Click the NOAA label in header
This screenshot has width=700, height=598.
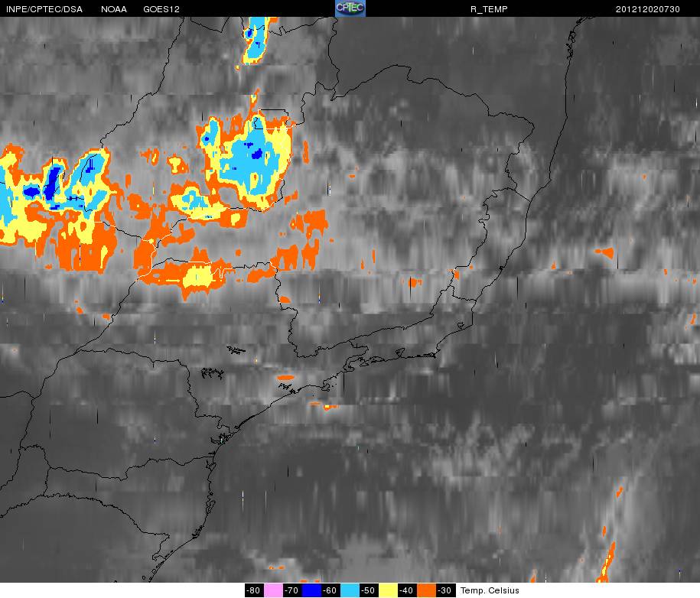coord(114,9)
